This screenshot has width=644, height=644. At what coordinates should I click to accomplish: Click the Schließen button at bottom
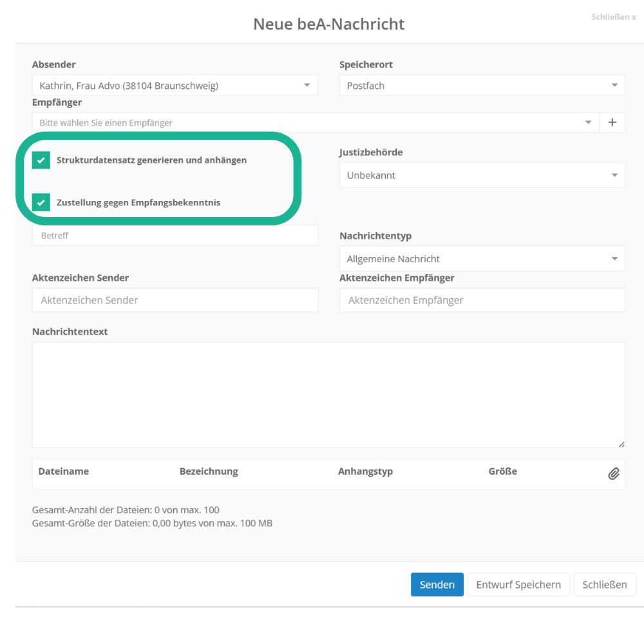tap(604, 585)
